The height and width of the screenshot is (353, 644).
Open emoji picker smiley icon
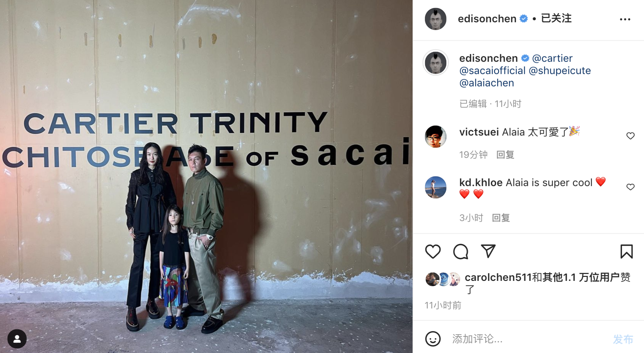click(433, 339)
